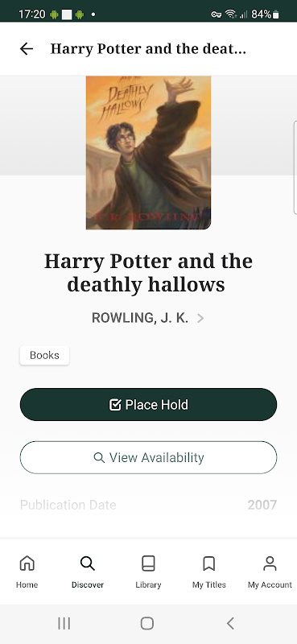Tap the truncated Harry Potter header title

coord(148,49)
